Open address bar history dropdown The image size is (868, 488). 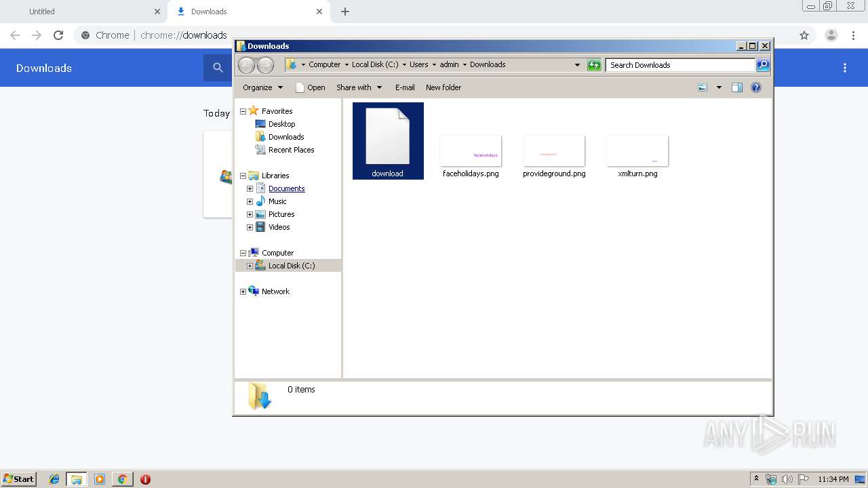click(x=577, y=65)
